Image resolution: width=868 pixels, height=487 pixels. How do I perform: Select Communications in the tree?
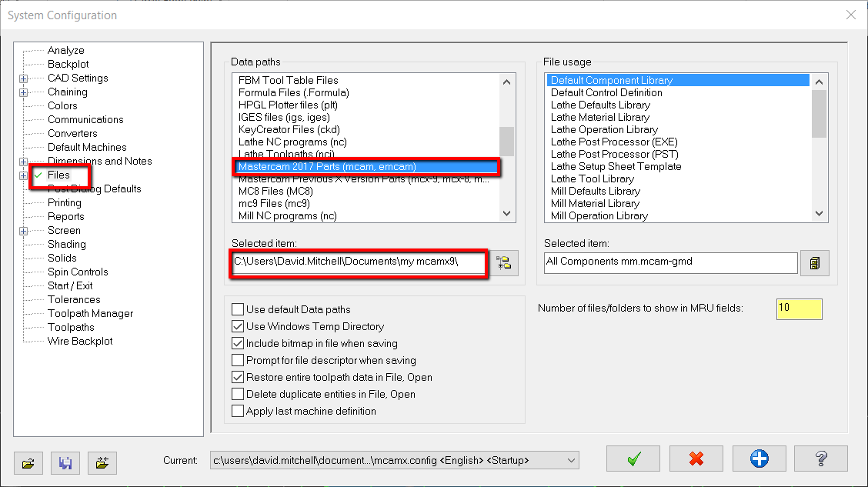pos(85,119)
